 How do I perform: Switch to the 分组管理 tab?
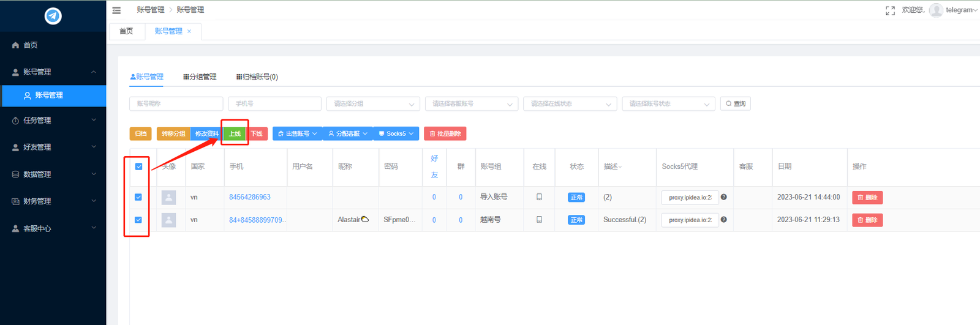point(200,77)
